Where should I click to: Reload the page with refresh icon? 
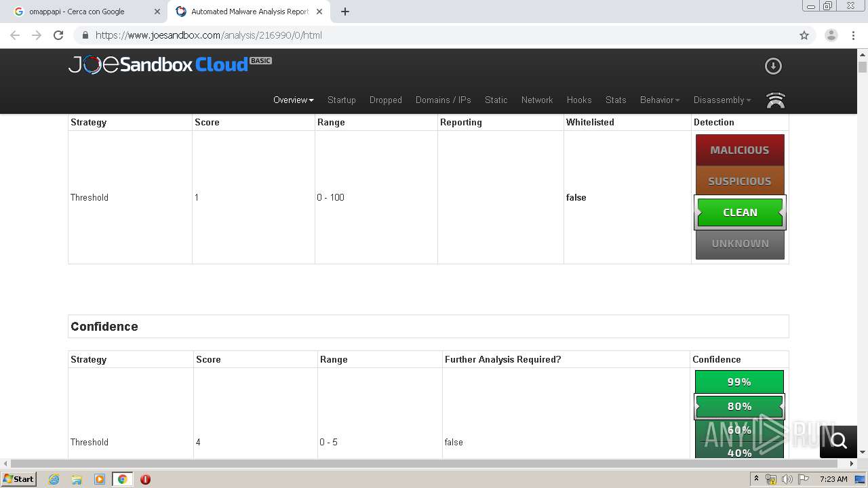58,35
